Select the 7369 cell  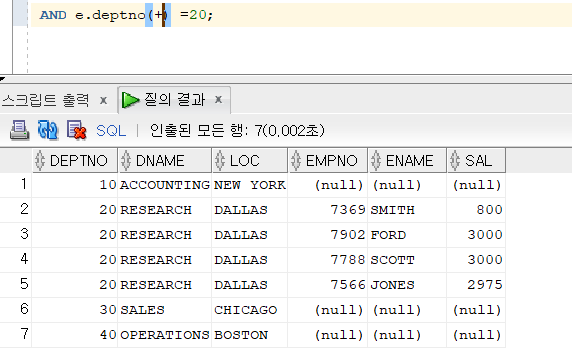click(x=328, y=210)
